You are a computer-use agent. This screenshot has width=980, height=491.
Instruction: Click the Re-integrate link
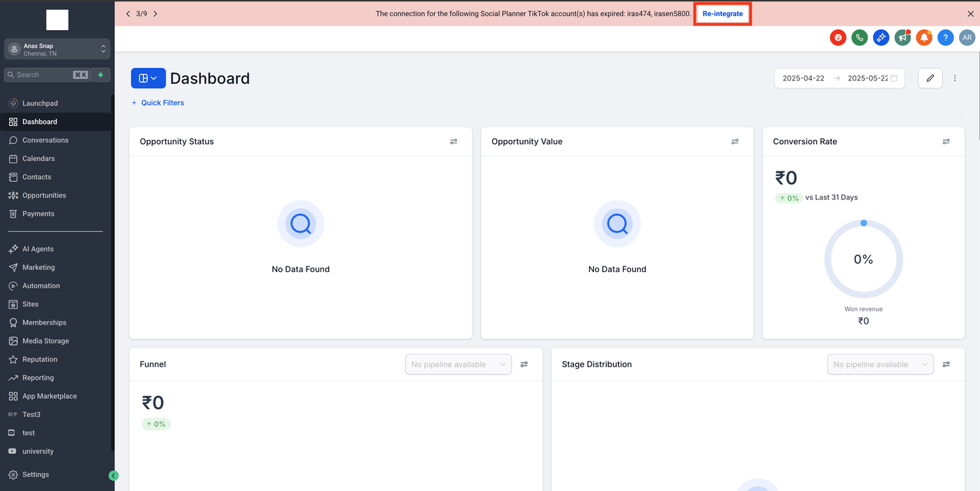coord(722,14)
